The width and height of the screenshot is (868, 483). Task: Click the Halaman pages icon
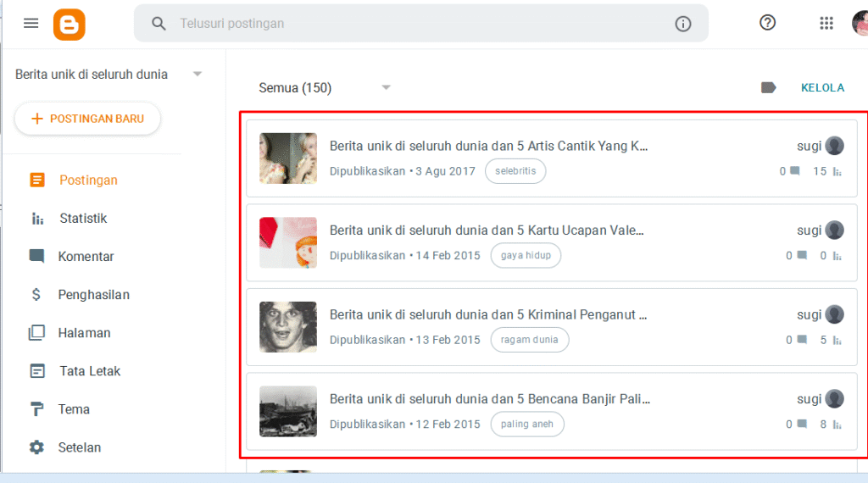(x=36, y=332)
